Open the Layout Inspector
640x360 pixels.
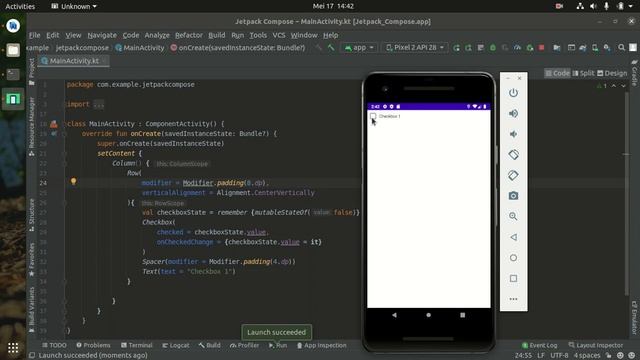pos(596,345)
